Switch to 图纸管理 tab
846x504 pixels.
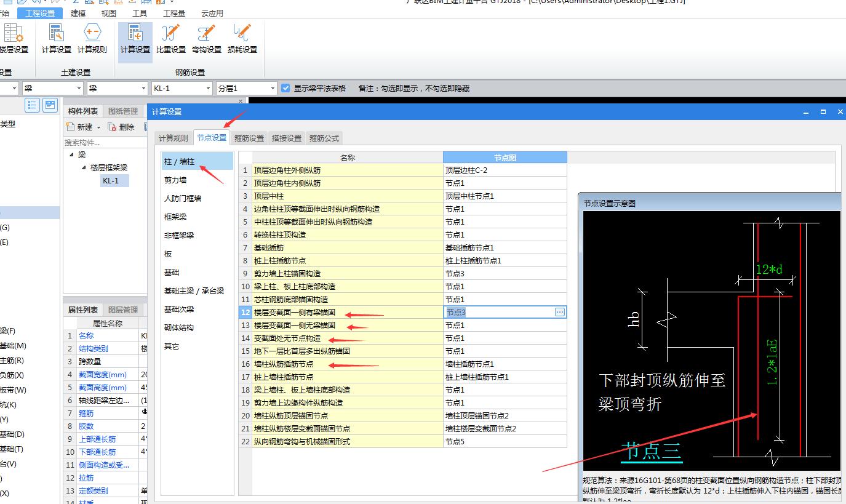click(x=123, y=111)
